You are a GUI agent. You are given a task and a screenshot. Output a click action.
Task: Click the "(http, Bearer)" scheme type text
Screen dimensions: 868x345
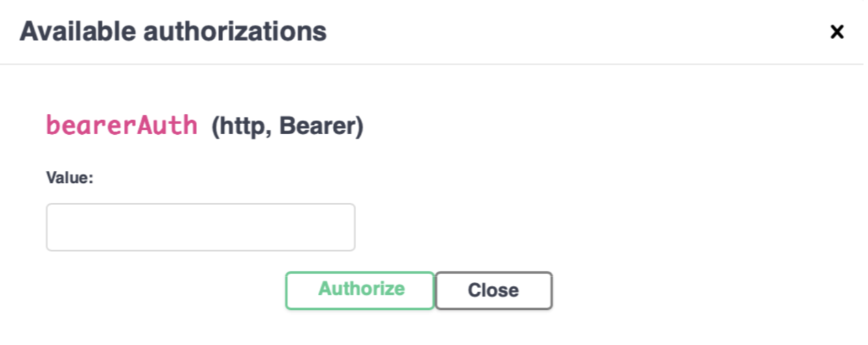(287, 126)
